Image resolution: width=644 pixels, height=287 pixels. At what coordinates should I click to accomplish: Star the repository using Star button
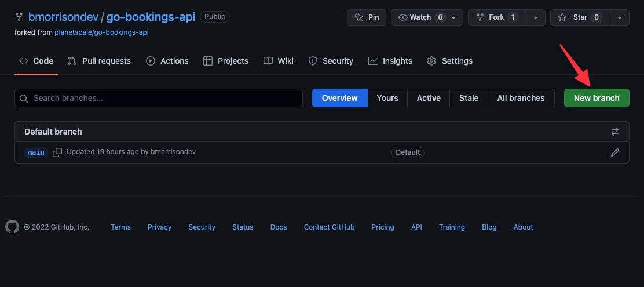click(x=580, y=17)
